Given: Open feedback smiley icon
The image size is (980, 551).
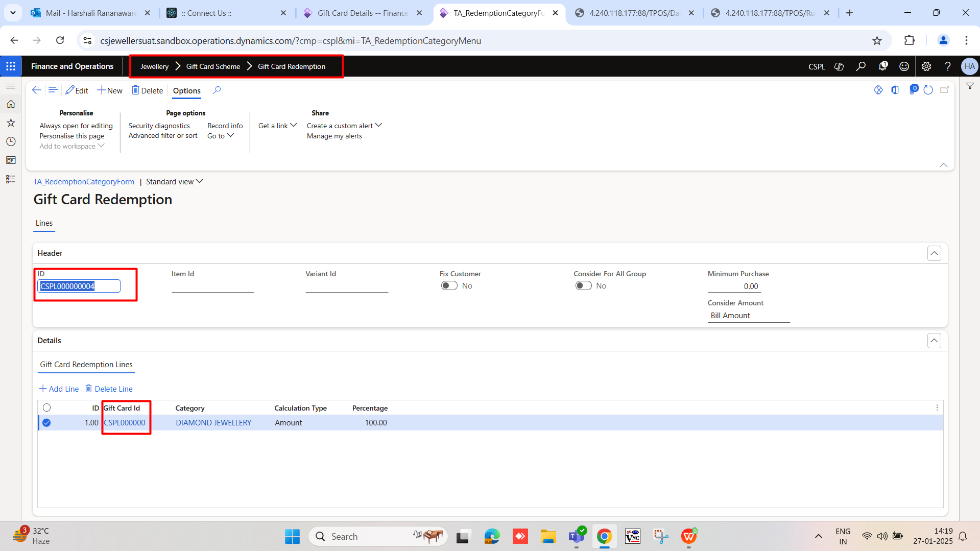Looking at the screenshot, I should (x=904, y=66).
